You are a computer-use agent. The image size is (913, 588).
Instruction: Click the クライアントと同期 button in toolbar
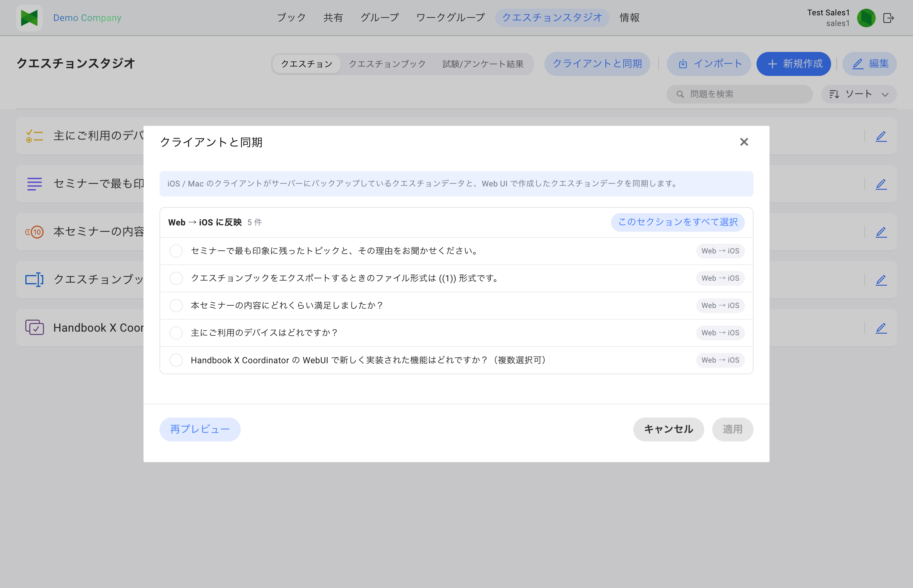tap(597, 64)
